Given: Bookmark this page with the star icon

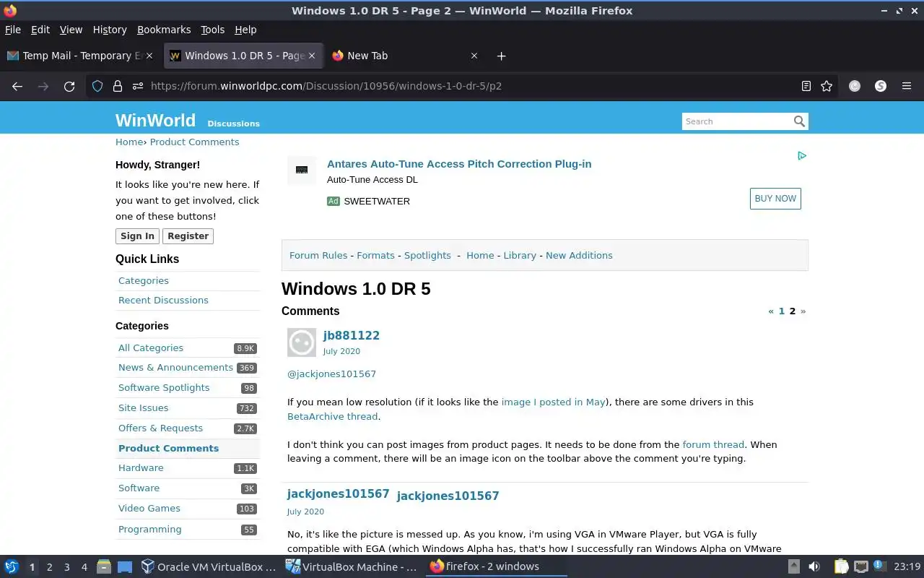Looking at the screenshot, I should (x=827, y=86).
